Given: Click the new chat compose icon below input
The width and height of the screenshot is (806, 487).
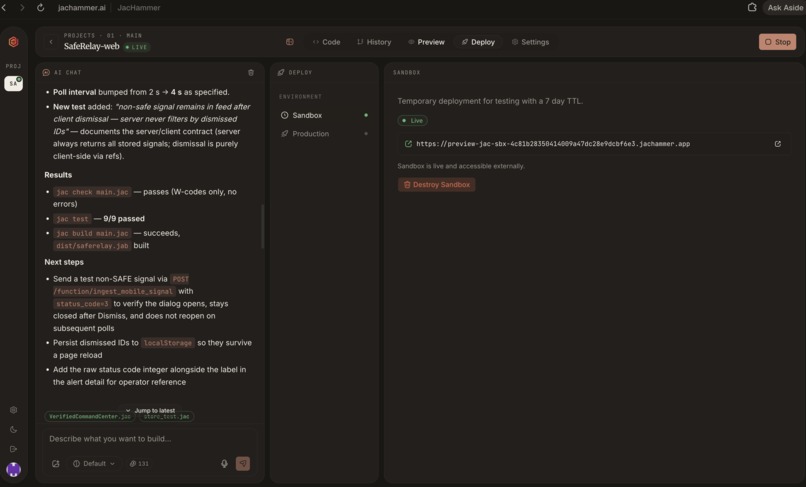Looking at the screenshot, I should 56,463.
